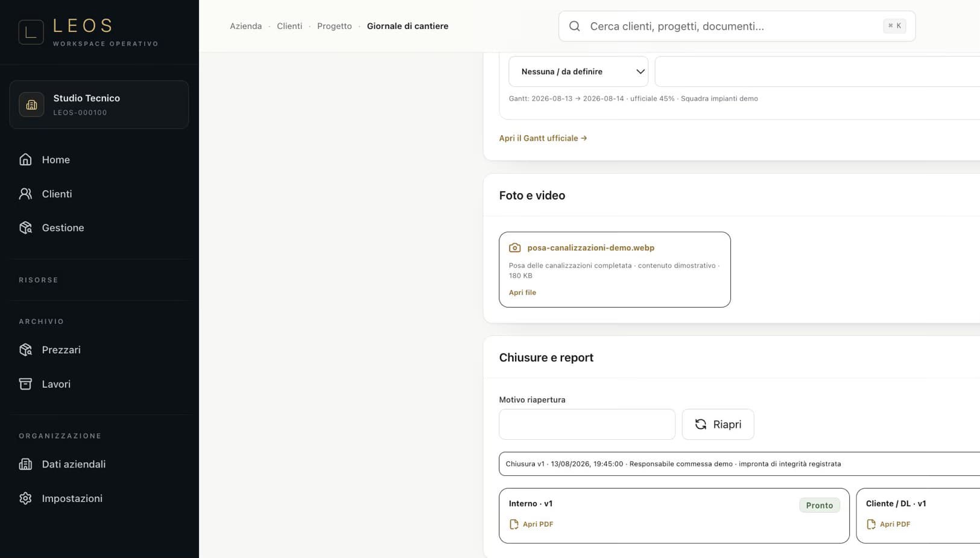Click the Studio Tecnico building icon
This screenshot has width=980, height=558.
coord(31,104)
